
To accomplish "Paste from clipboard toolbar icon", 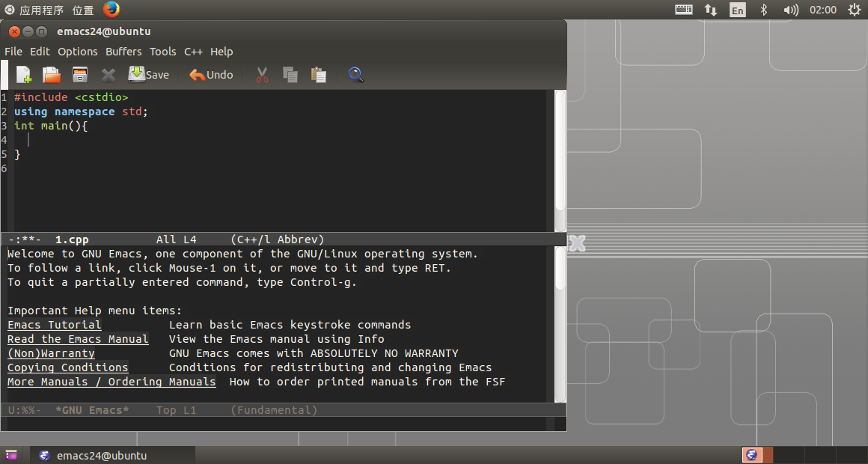I will point(318,75).
